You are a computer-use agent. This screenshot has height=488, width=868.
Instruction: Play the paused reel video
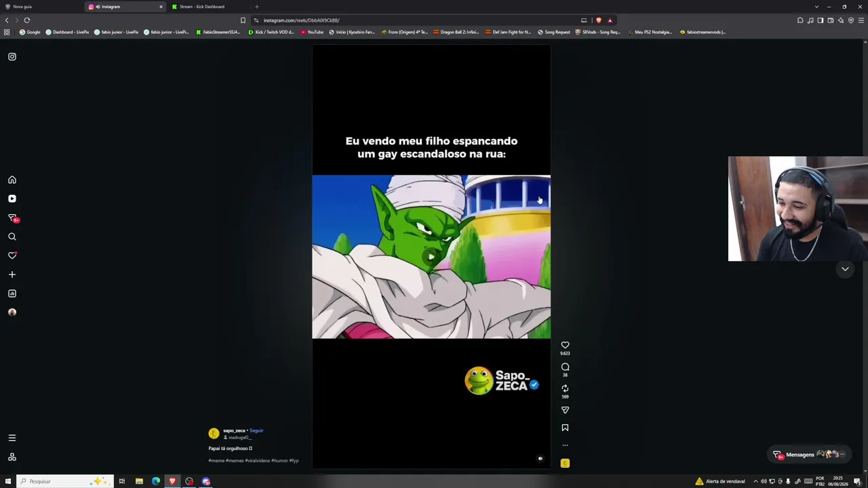[x=431, y=257]
